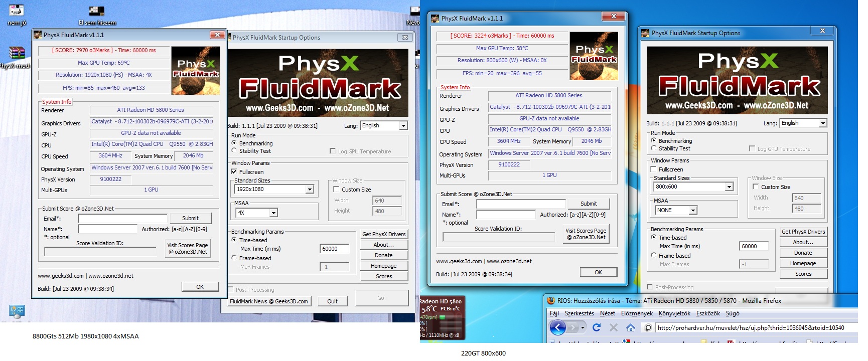The width and height of the screenshot is (868, 361).
Task: Choose Frame-based in the 800x600 options window
Action: (653, 256)
